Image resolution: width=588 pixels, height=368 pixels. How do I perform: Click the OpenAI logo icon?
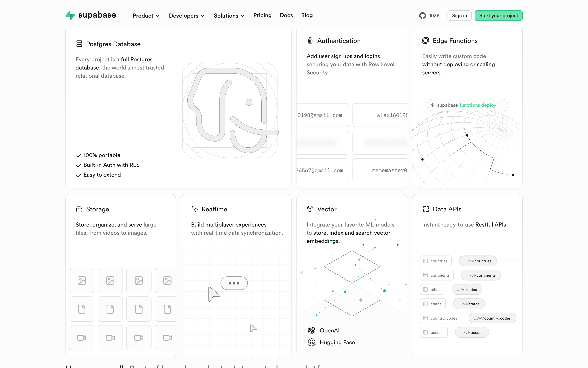click(312, 330)
